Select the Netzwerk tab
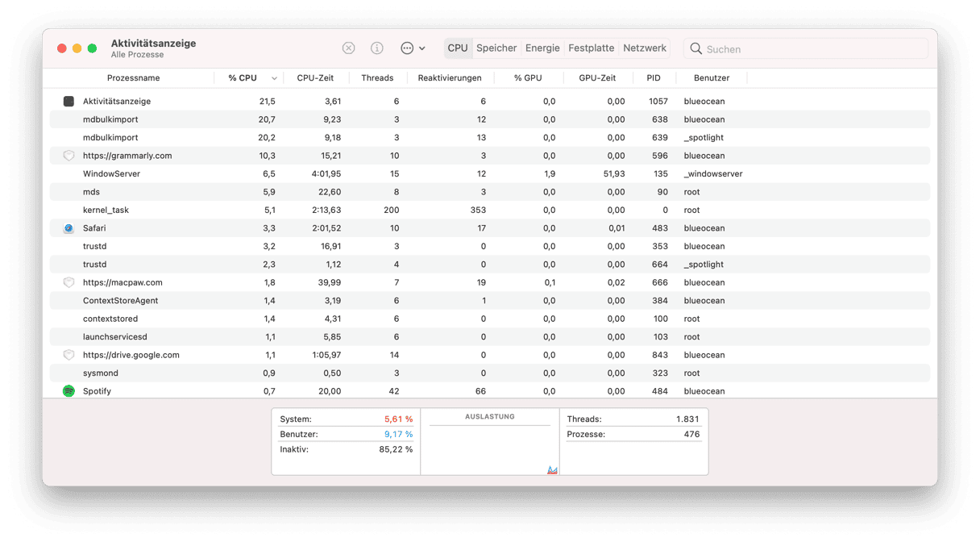The height and width of the screenshot is (542, 980). [645, 48]
